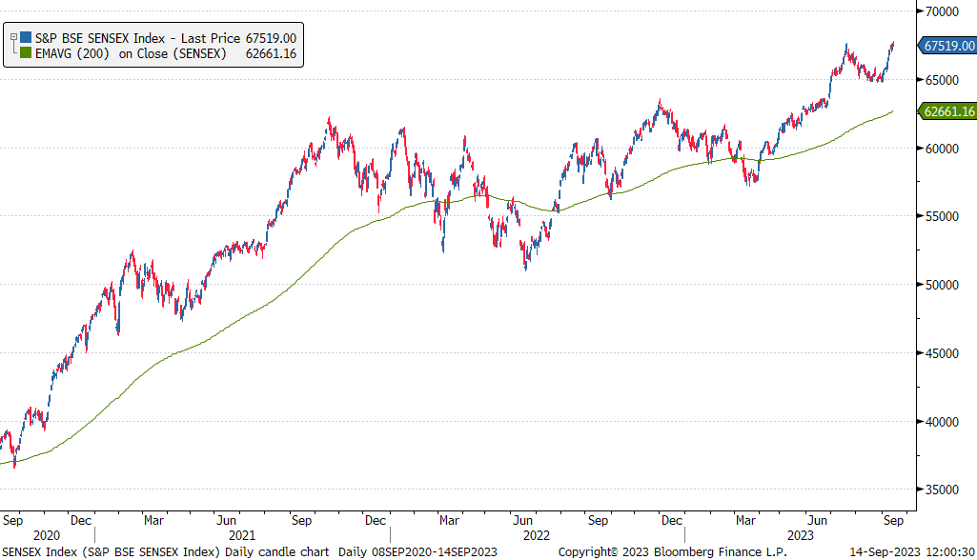This screenshot has width=977, height=560.
Task: Click the 'Daily candle chart' footer text
Action: [276, 551]
